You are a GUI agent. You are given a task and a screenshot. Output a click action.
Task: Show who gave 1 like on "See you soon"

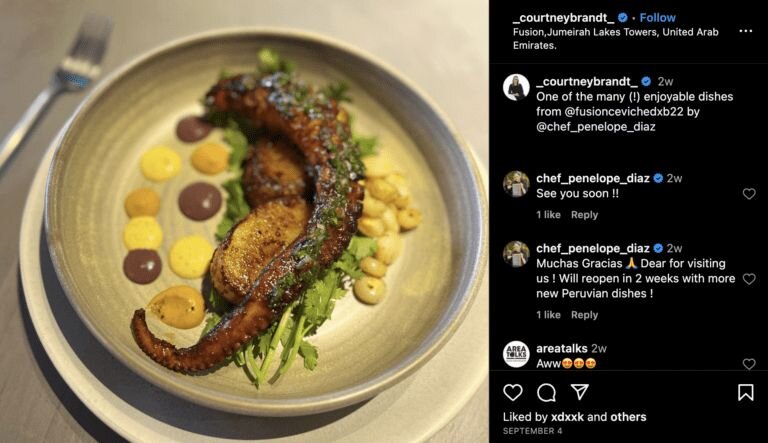(548, 215)
